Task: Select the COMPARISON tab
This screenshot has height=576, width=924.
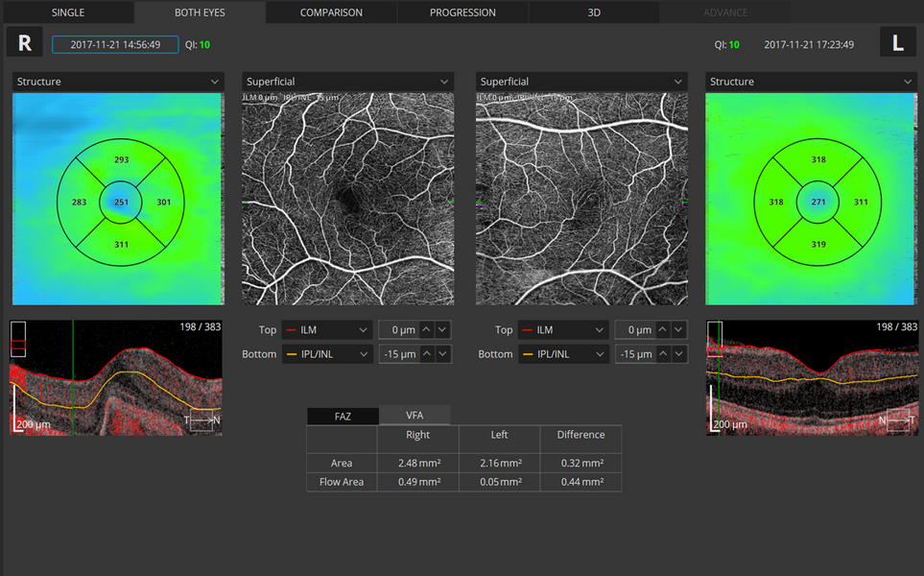Action: tap(331, 12)
